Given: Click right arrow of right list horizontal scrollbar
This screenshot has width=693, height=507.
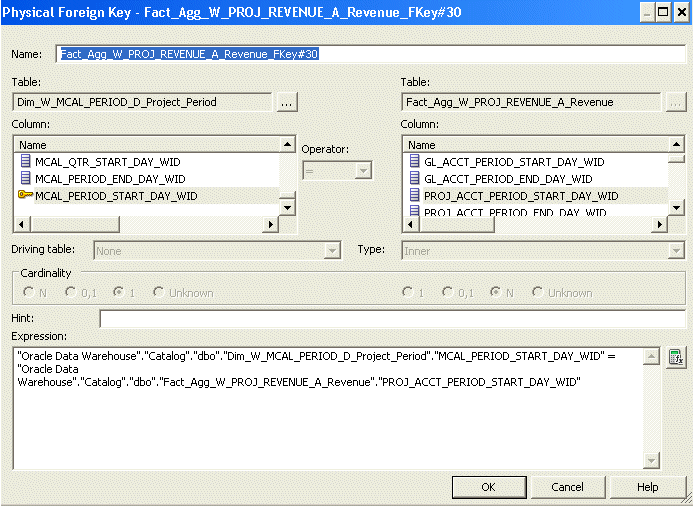Looking at the screenshot, I should tap(659, 225).
